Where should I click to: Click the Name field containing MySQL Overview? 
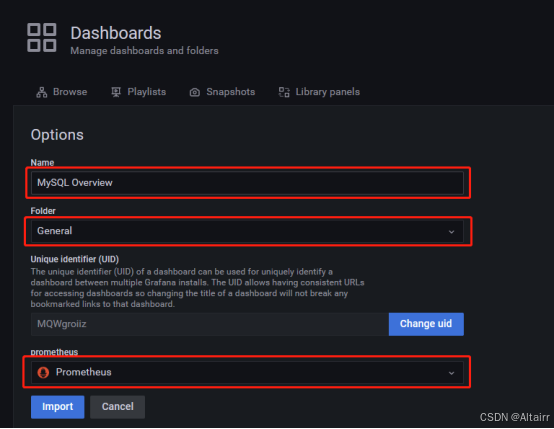(x=247, y=183)
